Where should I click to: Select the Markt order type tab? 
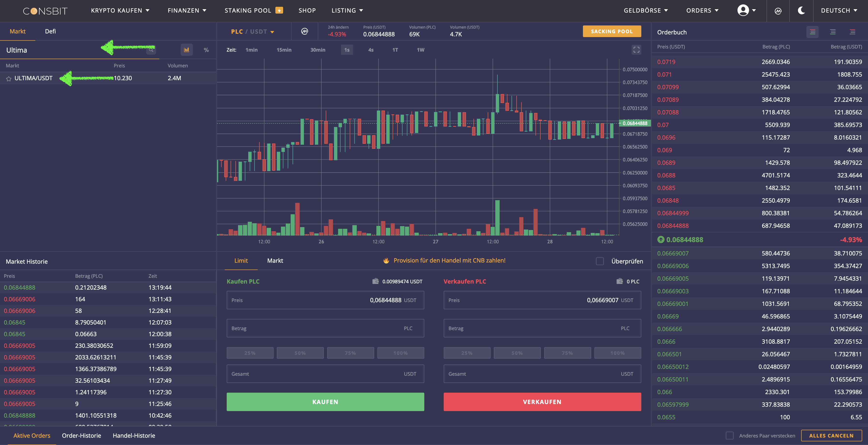coord(275,261)
